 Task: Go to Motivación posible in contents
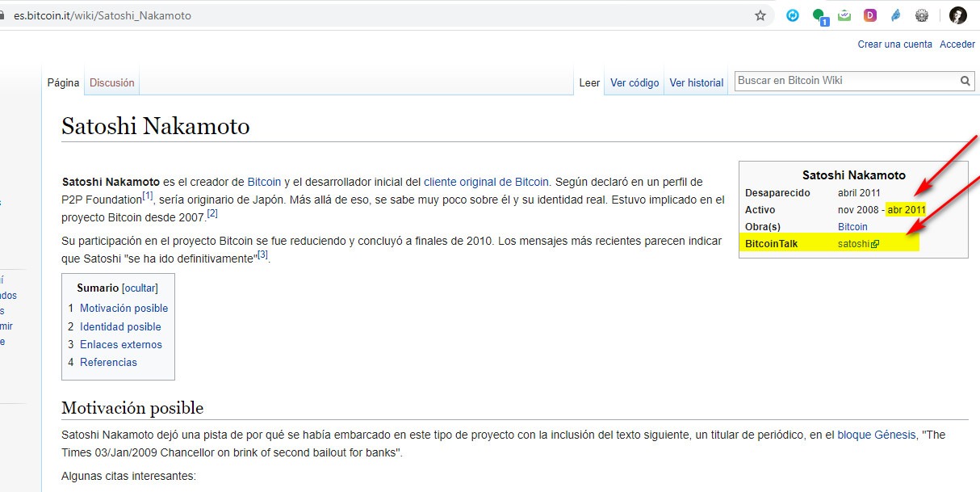point(124,308)
